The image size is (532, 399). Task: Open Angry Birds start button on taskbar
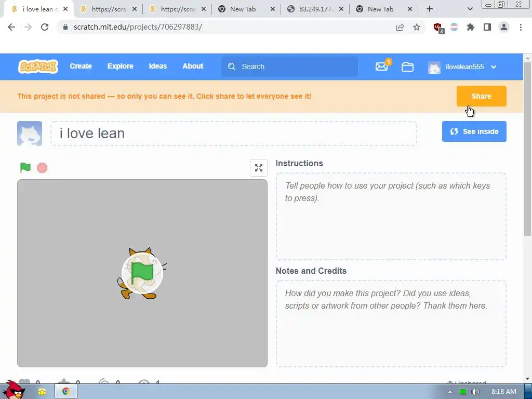pyautogui.click(x=14, y=390)
